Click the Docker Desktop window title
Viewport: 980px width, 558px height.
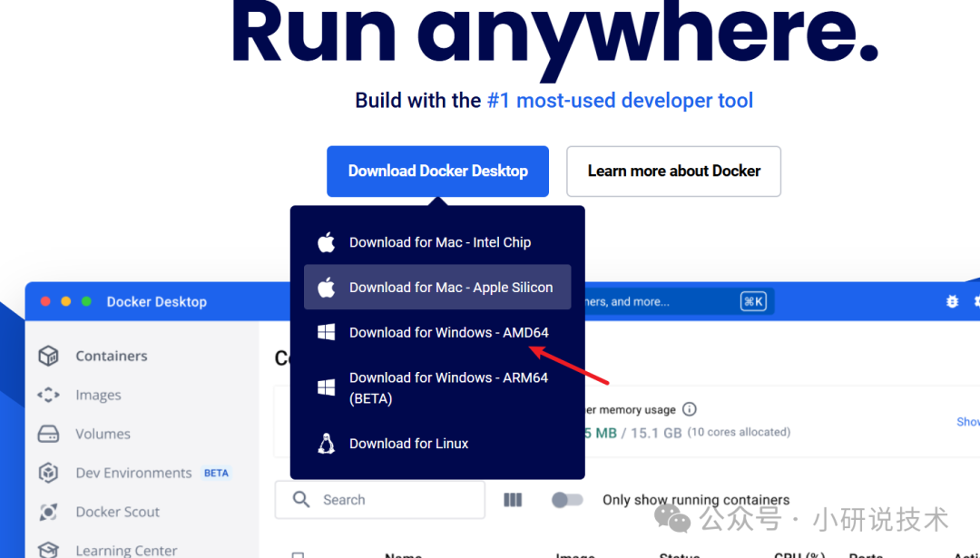pyautogui.click(x=156, y=302)
